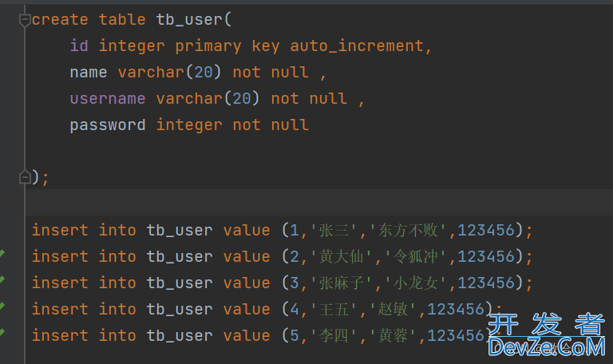Collapse the create table fold marker
The width and height of the screenshot is (613, 364).
25,19
